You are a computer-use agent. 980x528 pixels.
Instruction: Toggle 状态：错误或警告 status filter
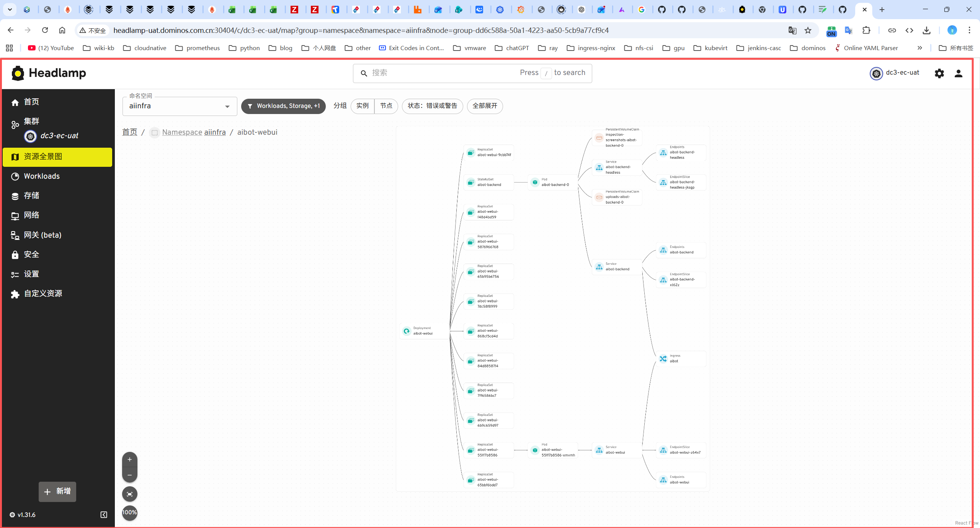[x=432, y=106]
